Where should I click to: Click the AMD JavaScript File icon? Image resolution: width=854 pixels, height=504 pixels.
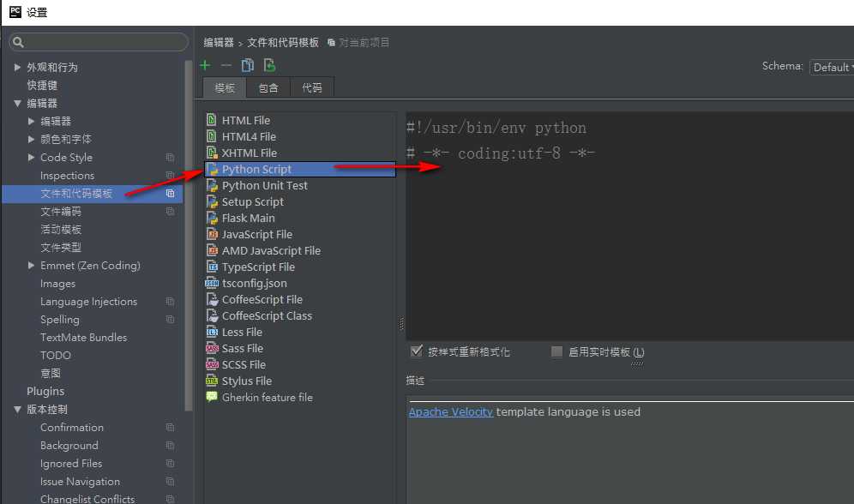point(212,250)
